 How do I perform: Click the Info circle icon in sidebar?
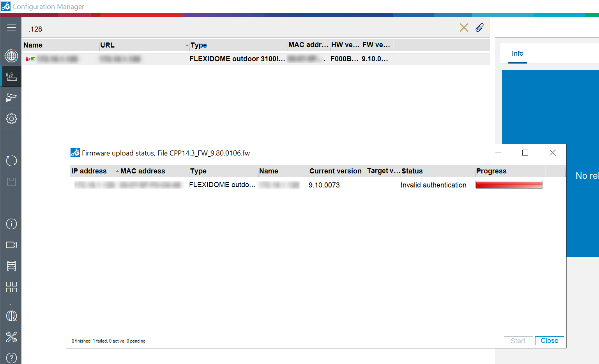11,224
